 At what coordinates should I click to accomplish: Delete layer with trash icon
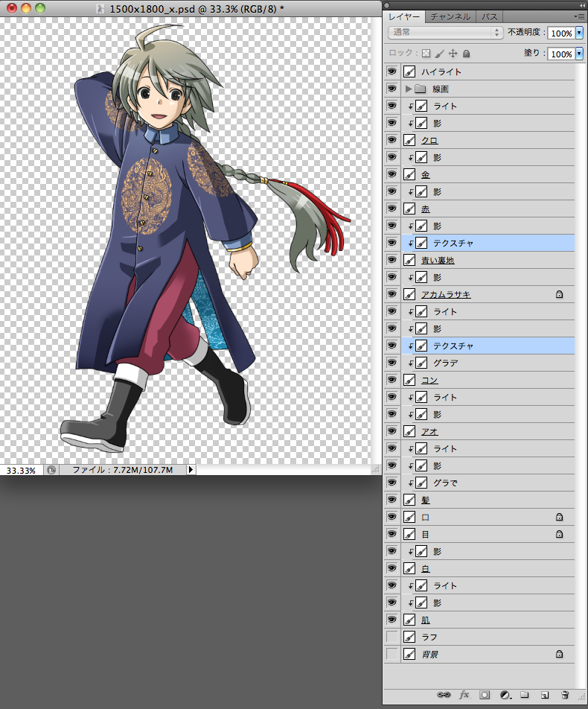pos(564,695)
